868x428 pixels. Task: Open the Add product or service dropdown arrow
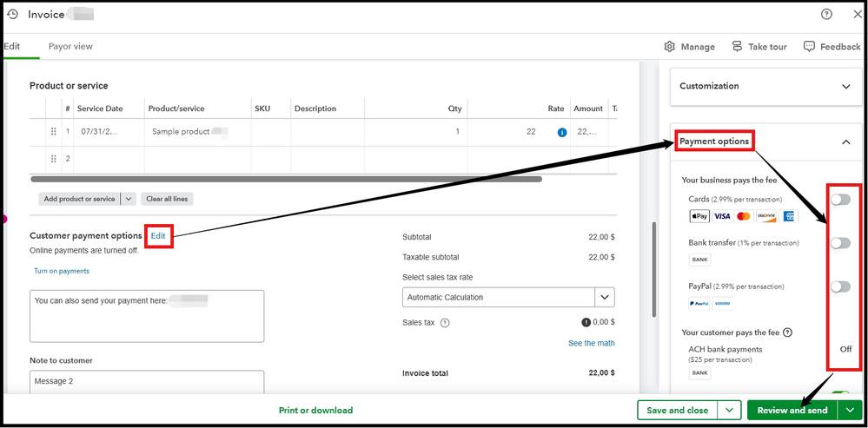pyautogui.click(x=129, y=199)
